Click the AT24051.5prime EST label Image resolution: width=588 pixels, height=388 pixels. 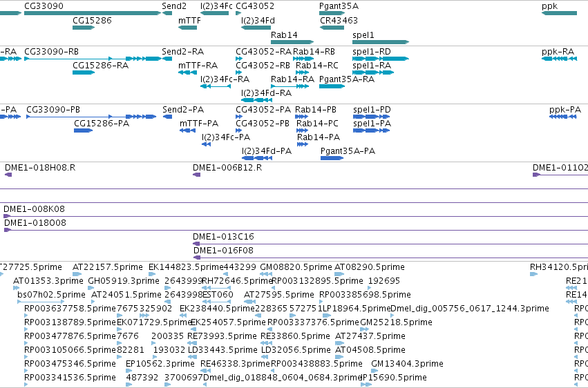[126, 294]
